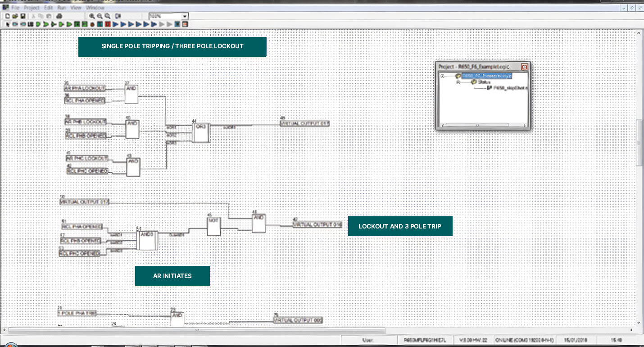Viewport: 644px width, 347px height.
Task: Select the highlighted root project tree item
Action: 486,76
